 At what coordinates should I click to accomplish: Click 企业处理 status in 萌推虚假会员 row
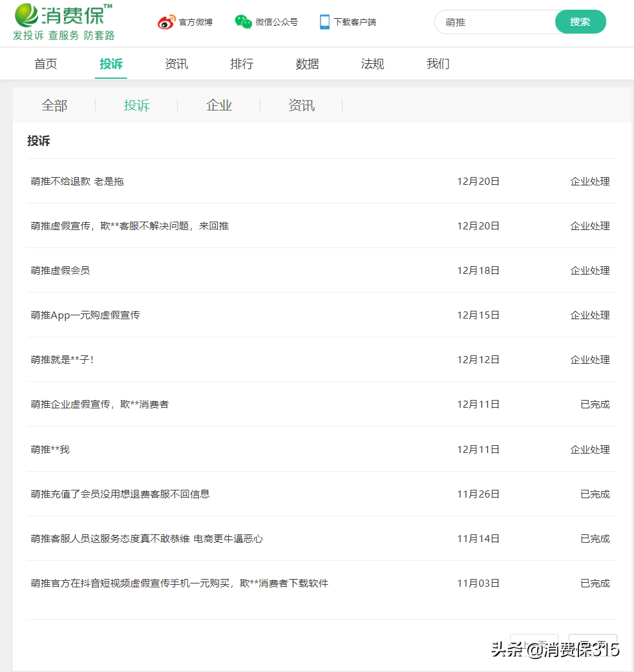pyautogui.click(x=590, y=271)
